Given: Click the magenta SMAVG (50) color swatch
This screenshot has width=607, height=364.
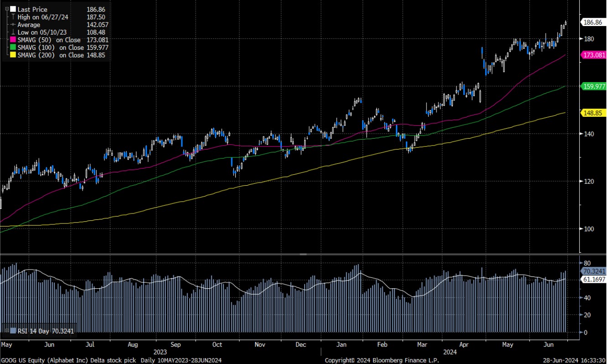Looking at the screenshot, I should click(x=13, y=40).
